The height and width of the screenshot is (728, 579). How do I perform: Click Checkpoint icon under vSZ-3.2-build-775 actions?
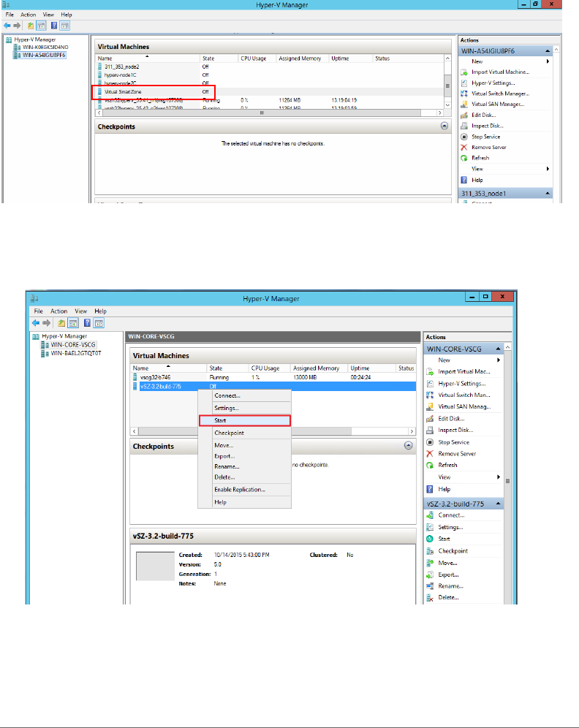430,551
